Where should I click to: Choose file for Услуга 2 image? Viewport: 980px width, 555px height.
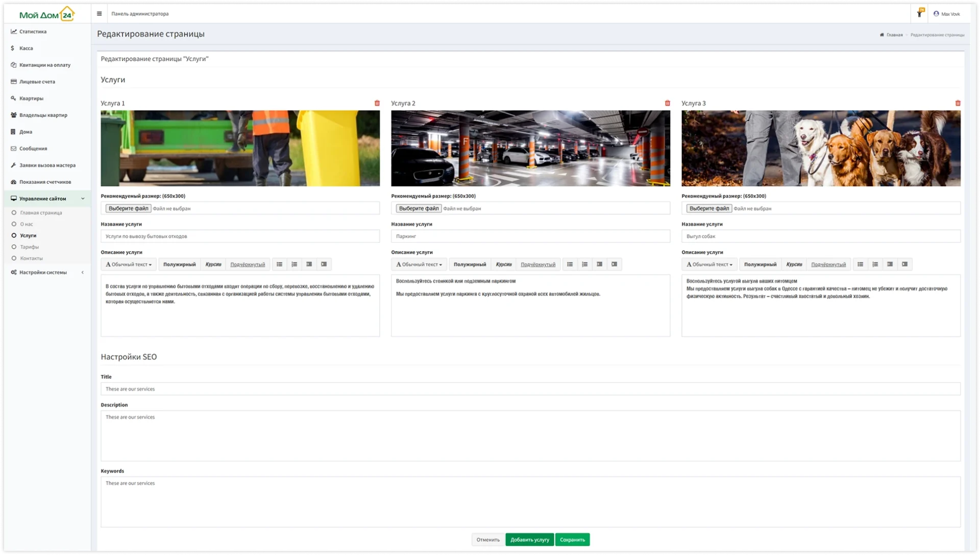pyautogui.click(x=419, y=208)
